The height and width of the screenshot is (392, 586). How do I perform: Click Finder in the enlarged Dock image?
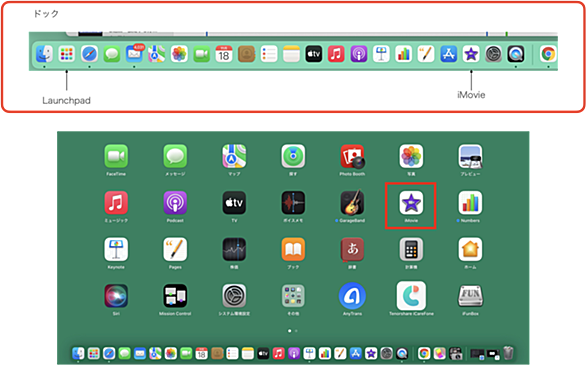tap(44, 54)
